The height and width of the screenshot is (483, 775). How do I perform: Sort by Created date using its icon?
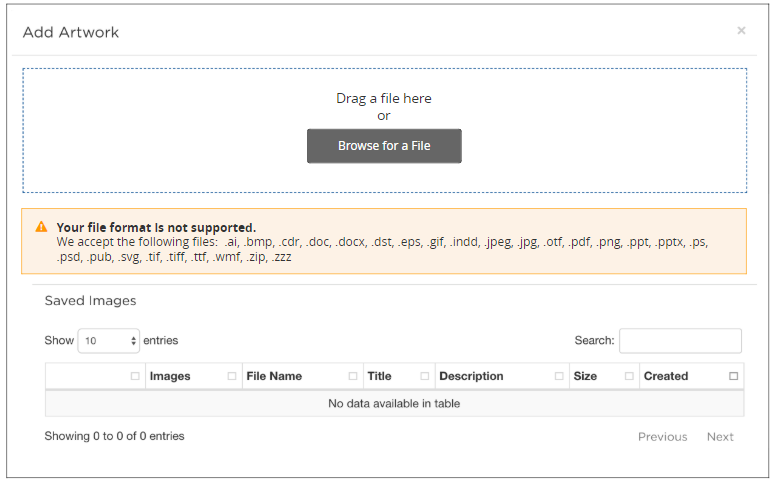[733, 376]
